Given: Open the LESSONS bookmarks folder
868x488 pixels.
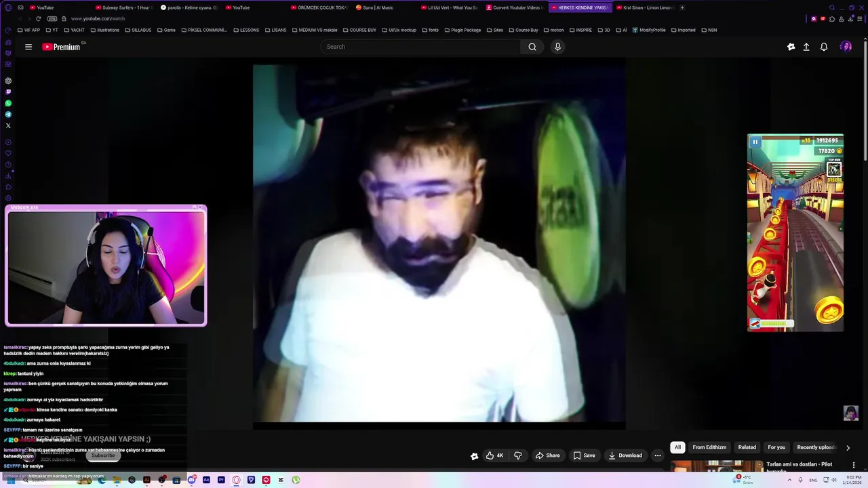Looking at the screenshot, I should point(246,30).
